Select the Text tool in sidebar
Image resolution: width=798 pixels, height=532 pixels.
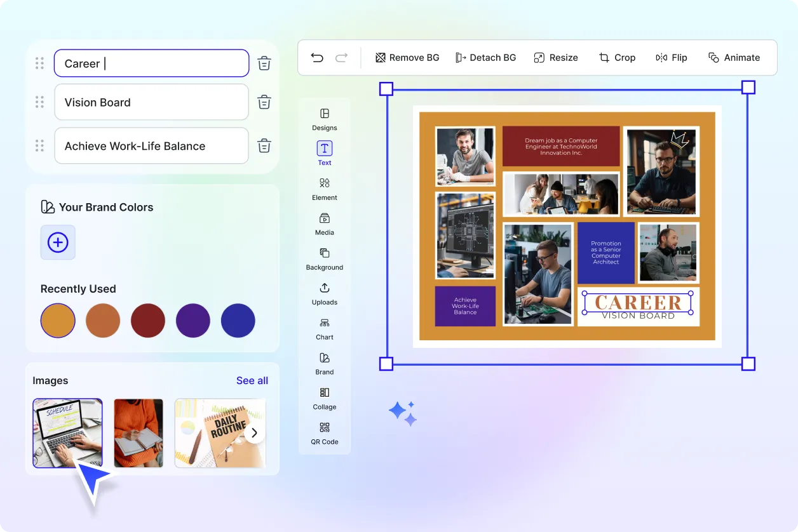click(x=325, y=154)
